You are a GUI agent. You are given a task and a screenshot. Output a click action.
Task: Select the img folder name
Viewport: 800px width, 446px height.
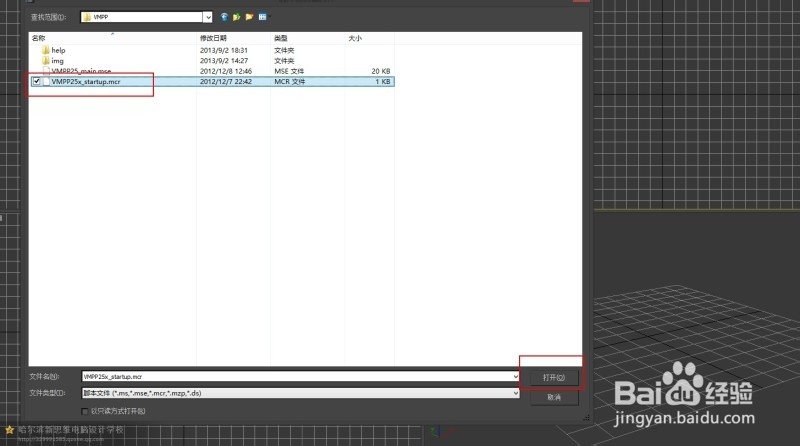pyautogui.click(x=57, y=61)
